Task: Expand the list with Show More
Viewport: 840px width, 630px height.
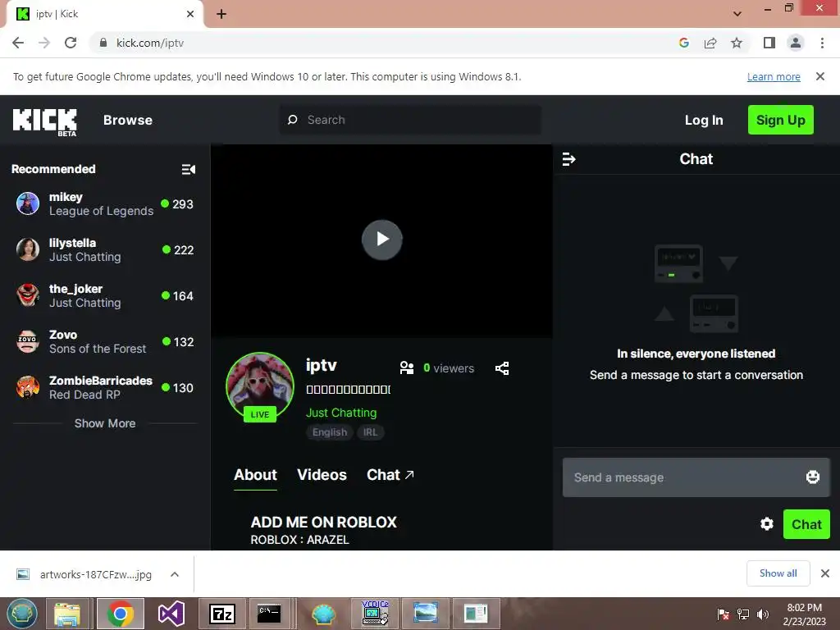Action: [105, 423]
